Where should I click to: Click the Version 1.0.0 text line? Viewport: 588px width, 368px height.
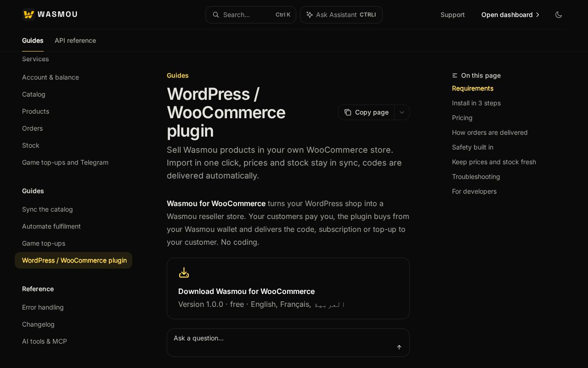261,304
